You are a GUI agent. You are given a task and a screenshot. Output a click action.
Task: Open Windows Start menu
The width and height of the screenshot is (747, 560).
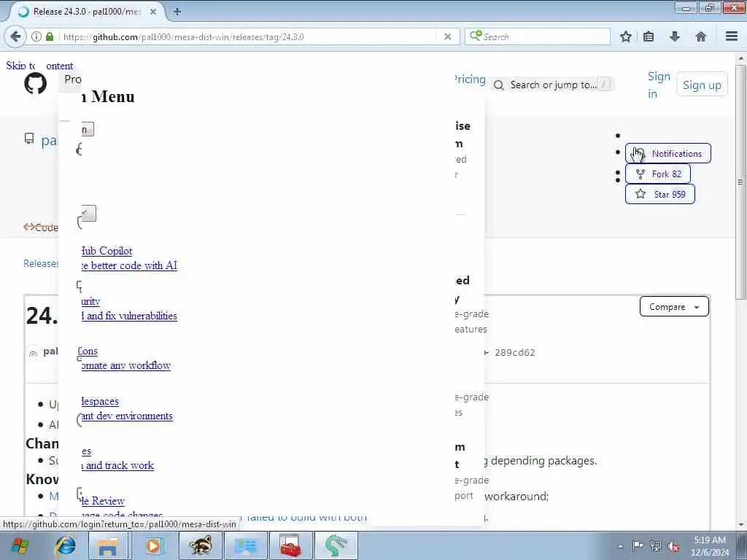[x=20, y=545]
